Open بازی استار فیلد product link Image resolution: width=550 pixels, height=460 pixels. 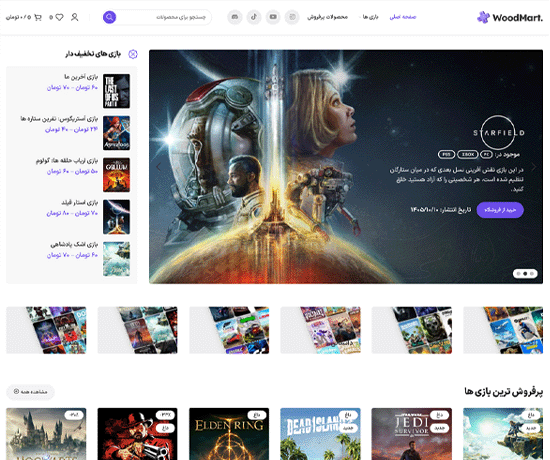pos(80,202)
